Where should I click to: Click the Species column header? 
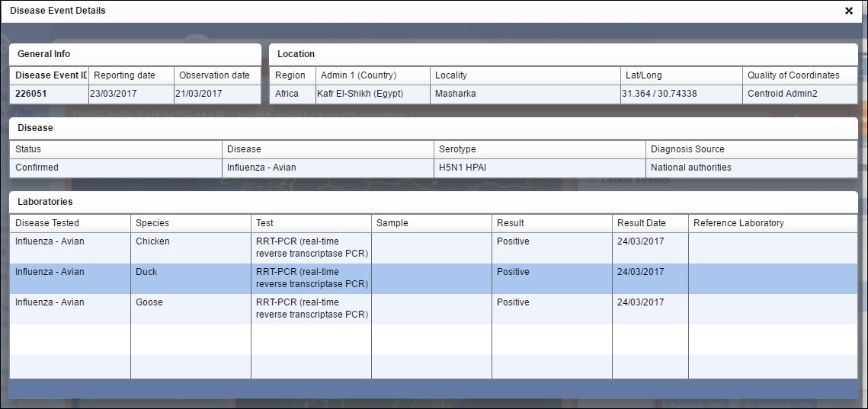coord(191,224)
